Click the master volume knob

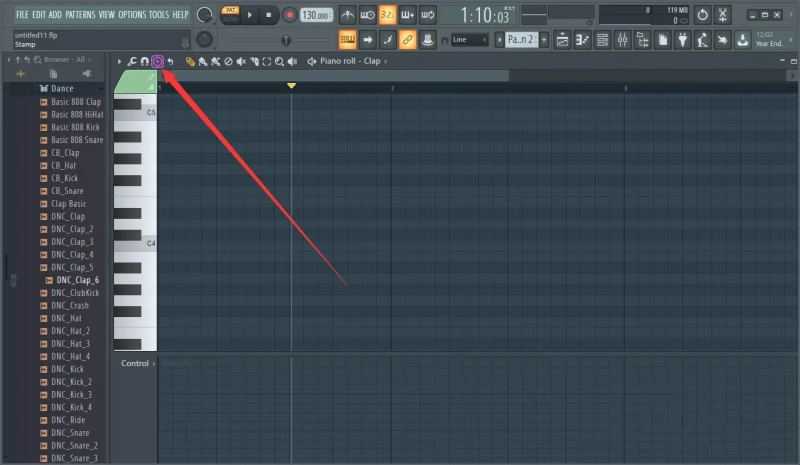tap(204, 15)
